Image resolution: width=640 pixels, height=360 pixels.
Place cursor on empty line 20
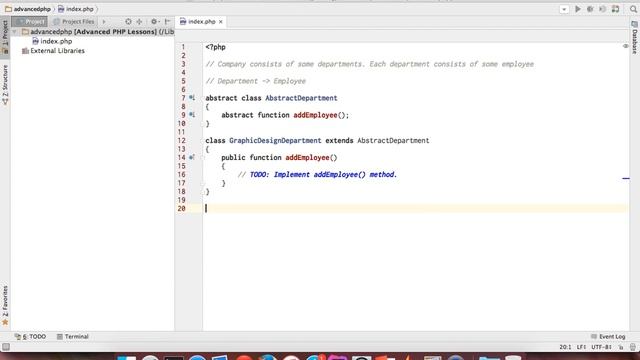pyautogui.click(x=416, y=209)
